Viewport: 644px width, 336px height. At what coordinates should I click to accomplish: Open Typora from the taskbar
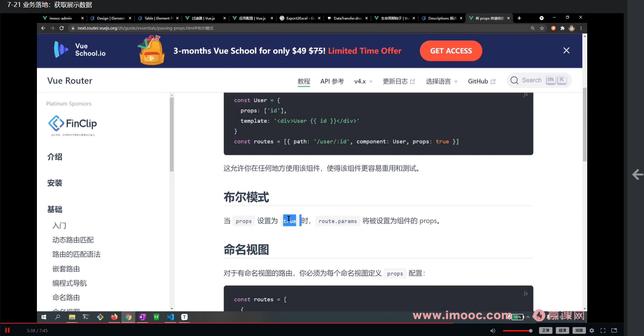(x=184, y=317)
